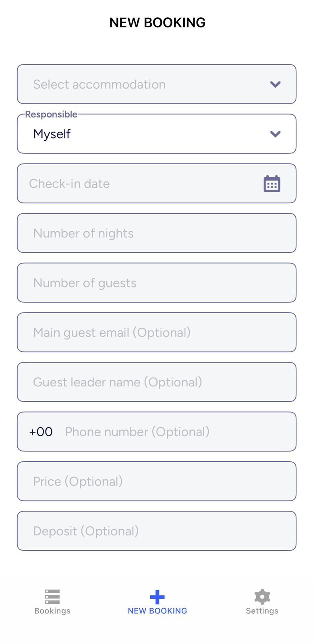Expand the Responsible dropdown chevron
This screenshot has width=315, height=644.
pos(275,134)
